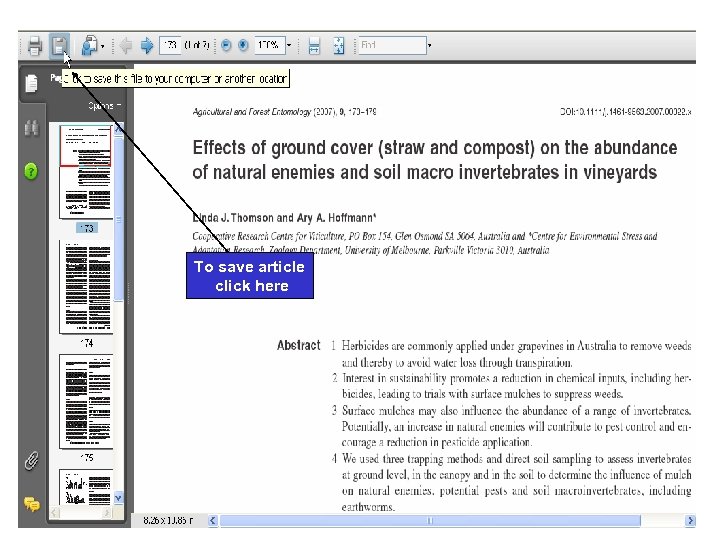Open dropdown arrow beside collaborate icon
The image size is (720, 540).
[102, 46]
